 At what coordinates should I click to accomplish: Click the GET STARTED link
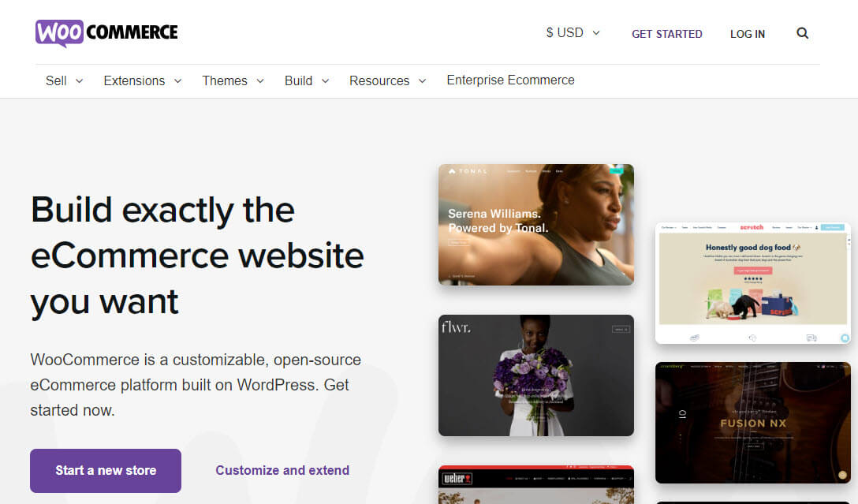[666, 34]
